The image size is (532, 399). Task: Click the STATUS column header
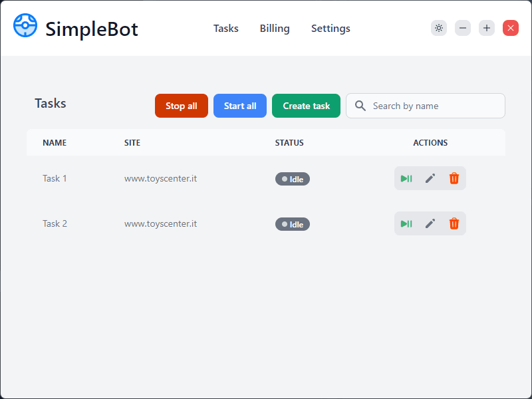coord(289,142)
